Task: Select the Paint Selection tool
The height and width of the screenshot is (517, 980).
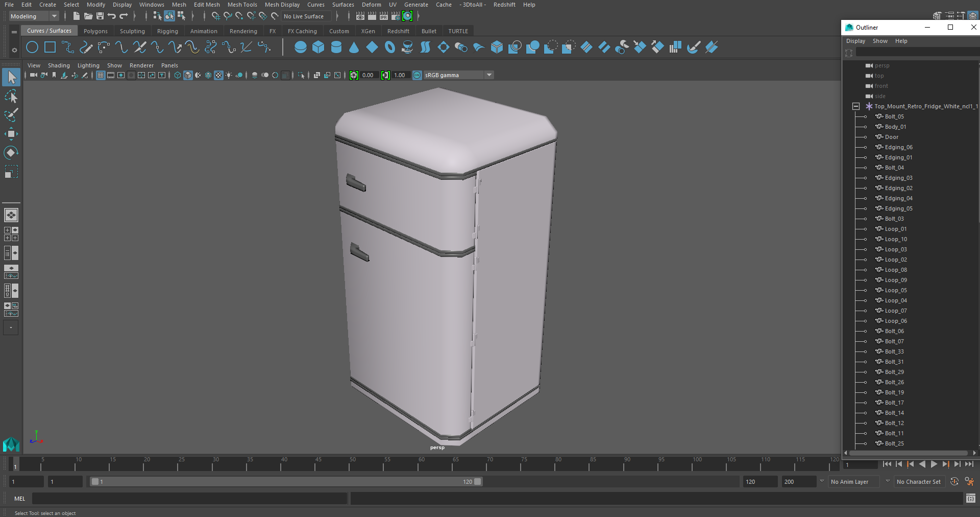Action: 11,115
